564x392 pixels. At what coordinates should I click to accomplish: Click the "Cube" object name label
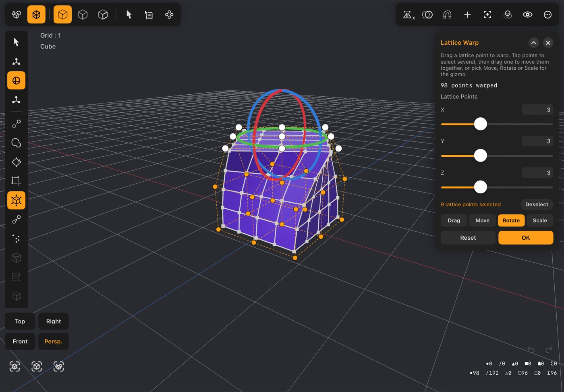(48, 46)
